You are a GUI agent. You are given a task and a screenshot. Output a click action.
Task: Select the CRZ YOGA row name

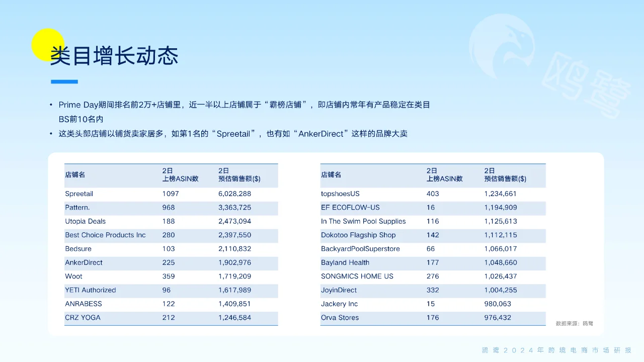(x=83, y=317)
